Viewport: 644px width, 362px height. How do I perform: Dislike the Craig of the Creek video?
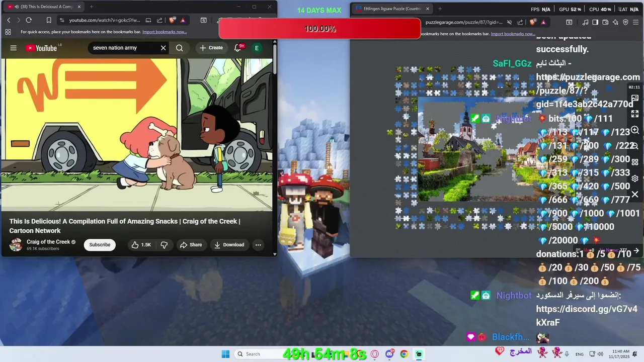164,245
